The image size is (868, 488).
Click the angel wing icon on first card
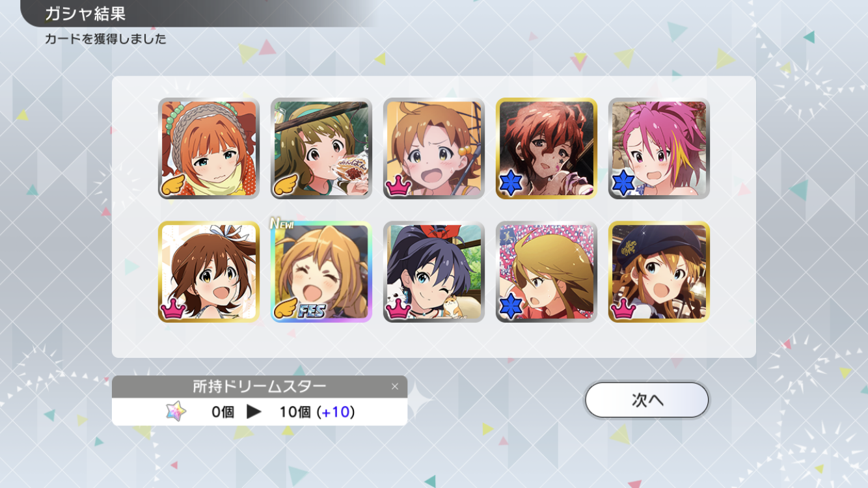[173, 185]
